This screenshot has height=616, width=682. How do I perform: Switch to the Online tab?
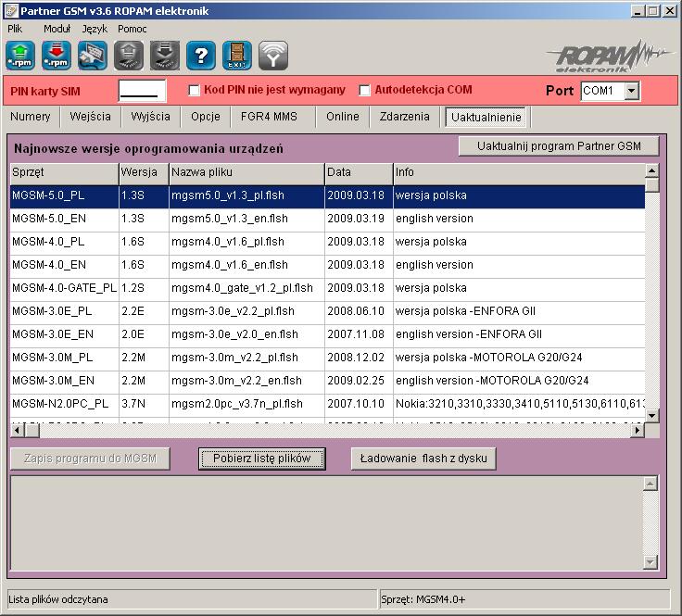coord(343,117)
